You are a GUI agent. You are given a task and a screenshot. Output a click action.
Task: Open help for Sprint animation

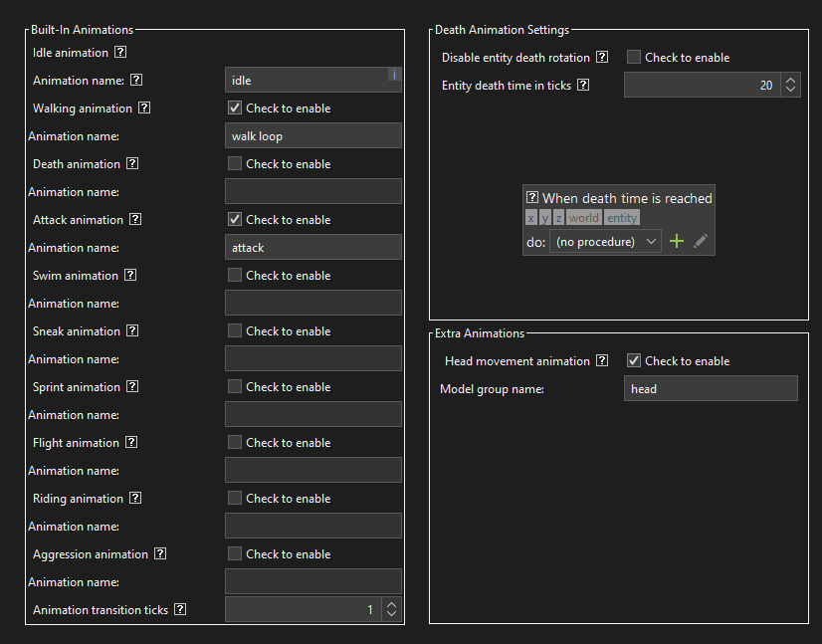click(132, 386)
